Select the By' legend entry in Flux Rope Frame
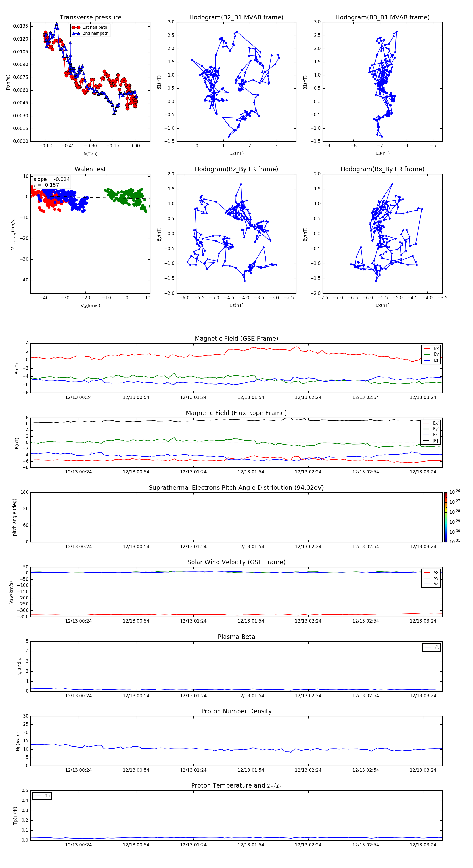The image size is (473, 868). 431,429
